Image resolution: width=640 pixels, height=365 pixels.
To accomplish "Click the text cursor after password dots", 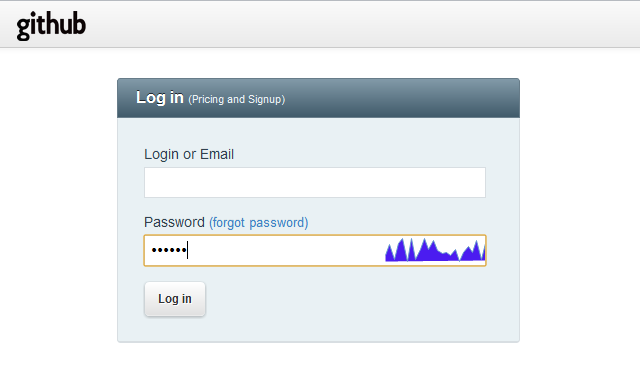I will coord(187,250).
